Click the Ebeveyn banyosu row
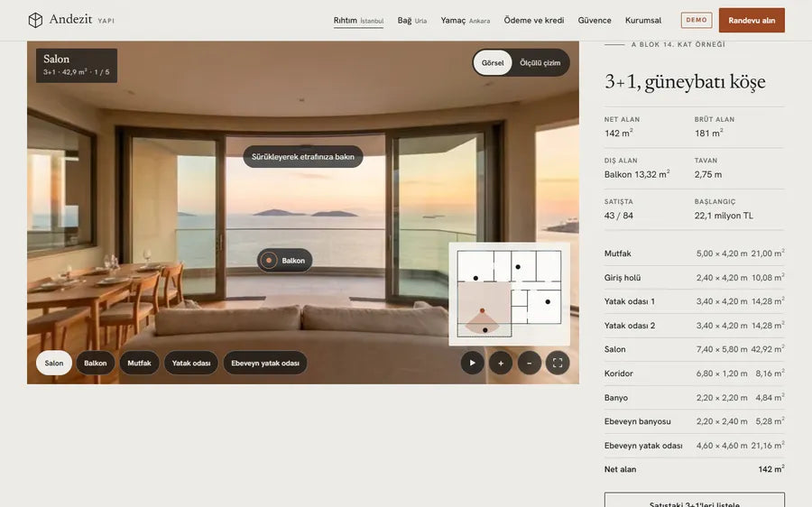812x507 pixels. click(695, 421)
